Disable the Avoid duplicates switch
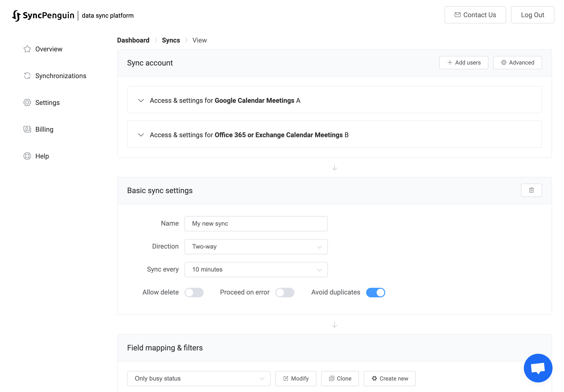564x392 pixels. 375,292
